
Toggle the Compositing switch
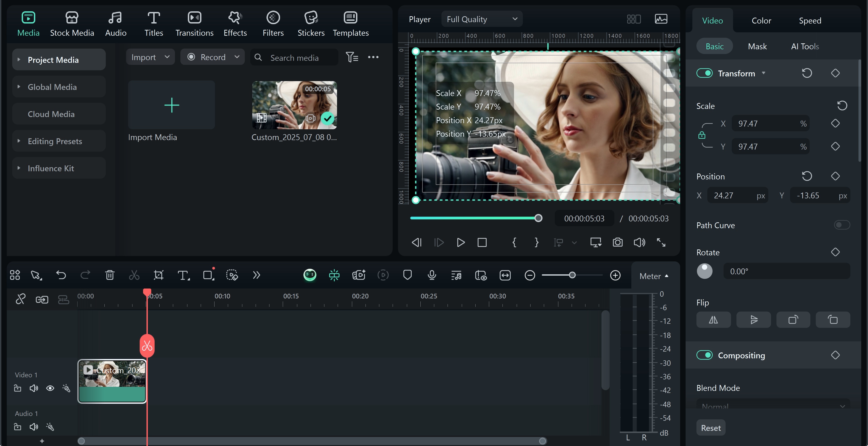click(705, 355)
